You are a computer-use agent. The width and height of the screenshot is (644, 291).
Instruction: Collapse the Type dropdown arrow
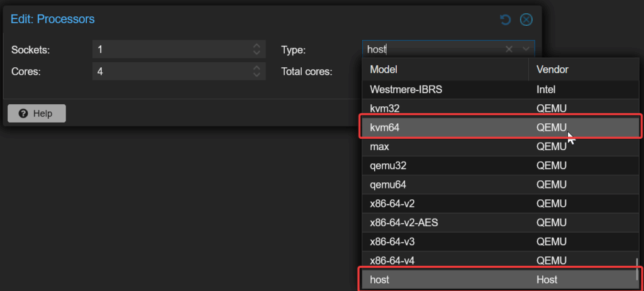tap(526, 50)
